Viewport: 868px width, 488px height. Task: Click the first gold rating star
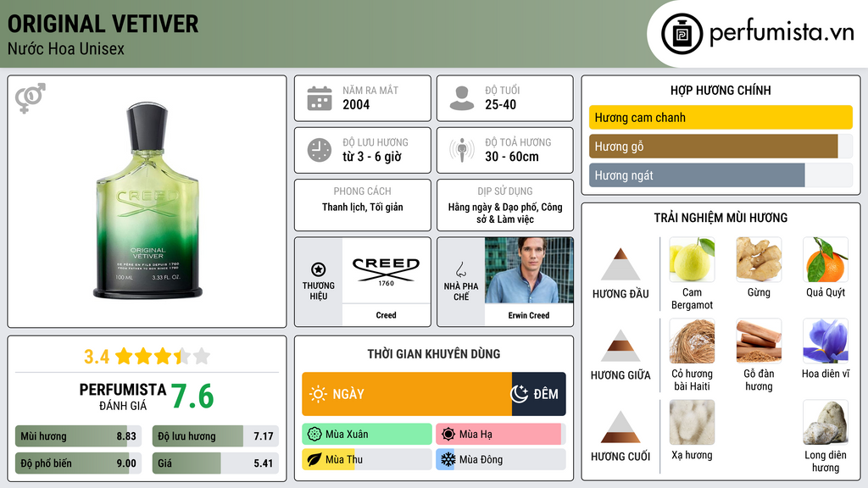click(x=124, y=356)
